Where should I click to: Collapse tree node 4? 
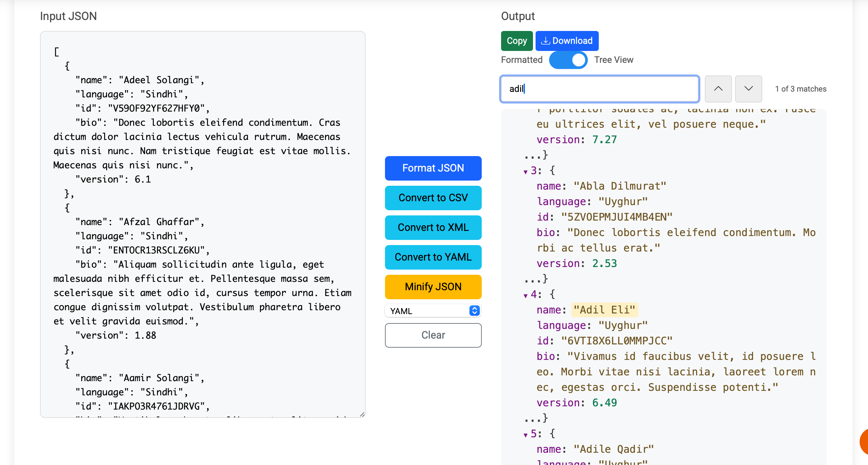click(525, 295)
